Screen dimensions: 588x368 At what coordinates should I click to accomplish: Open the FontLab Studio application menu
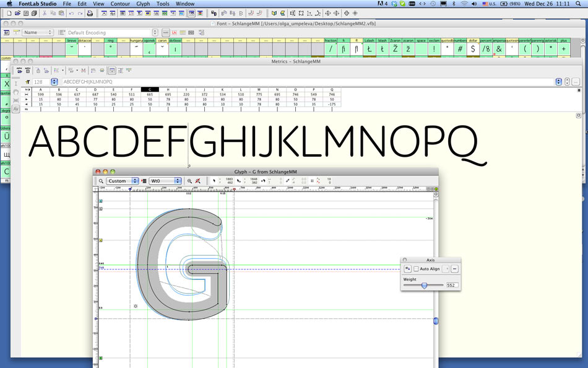coord(38,4)
